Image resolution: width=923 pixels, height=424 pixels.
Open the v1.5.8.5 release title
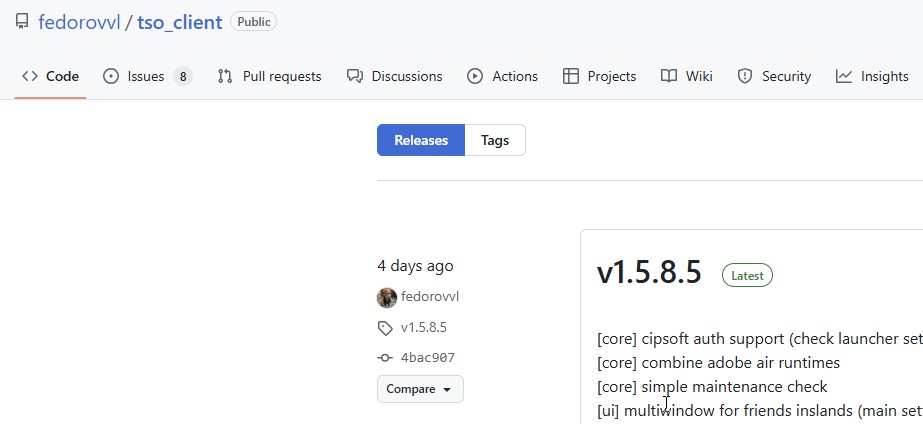pos(649,273)
